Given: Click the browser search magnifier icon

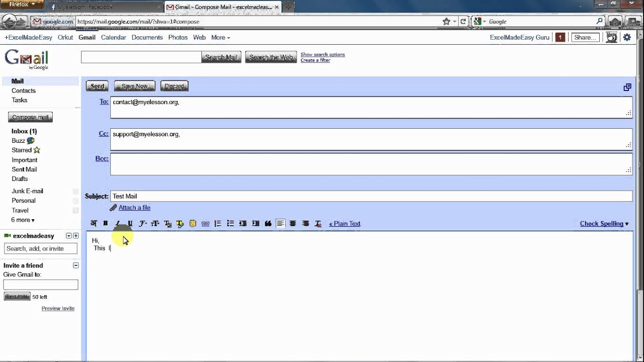Looking at the screenshot, I should tap(599, 22).
